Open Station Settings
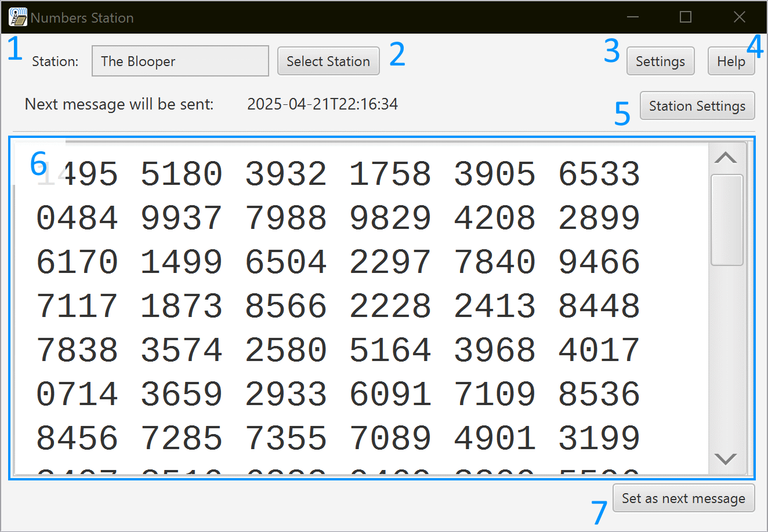The height and width of the screenshot is (532, 768). click(x=697, y=106)
